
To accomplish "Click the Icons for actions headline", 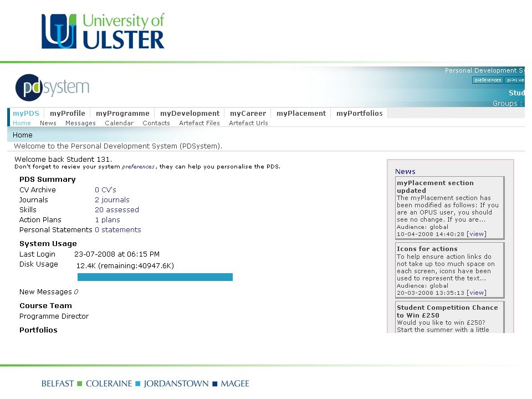I will [x=427, y=249].
